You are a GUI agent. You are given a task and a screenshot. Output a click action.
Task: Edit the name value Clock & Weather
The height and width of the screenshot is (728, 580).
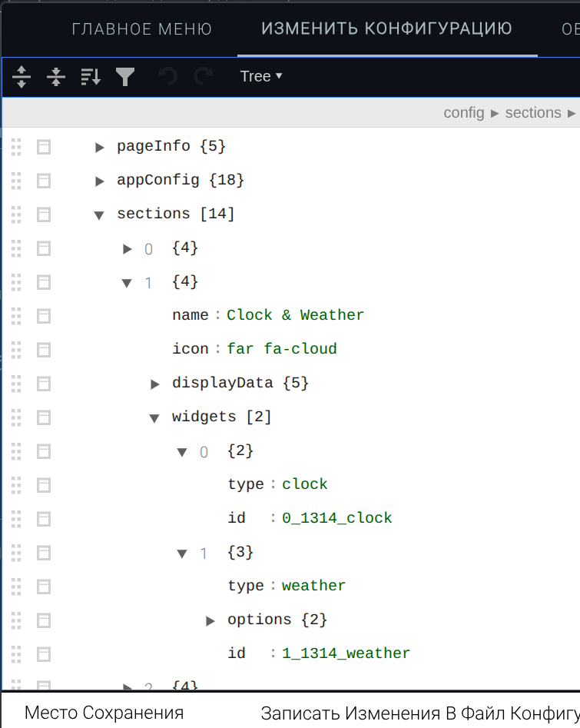tap(296, 315)
